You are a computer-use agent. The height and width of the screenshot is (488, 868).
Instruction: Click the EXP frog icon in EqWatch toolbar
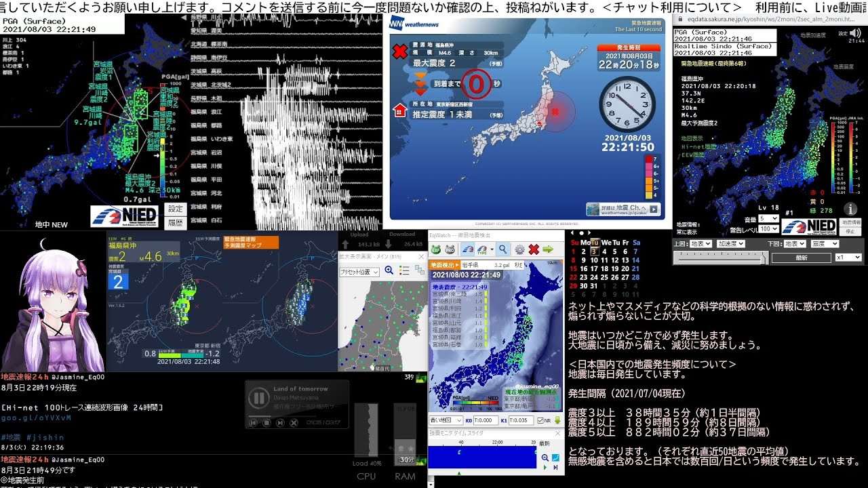(436, 249)
